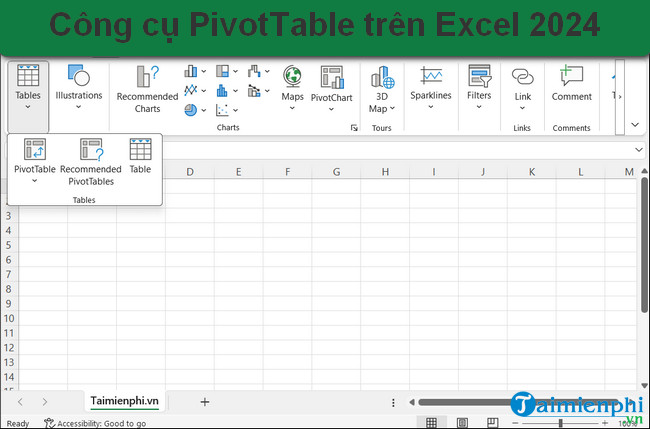Select row 8 header

pos(9,289)
